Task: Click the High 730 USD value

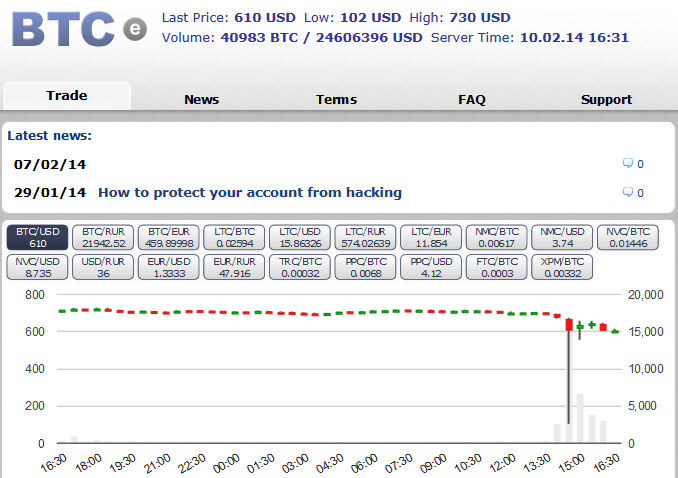Action: [480, 18]
